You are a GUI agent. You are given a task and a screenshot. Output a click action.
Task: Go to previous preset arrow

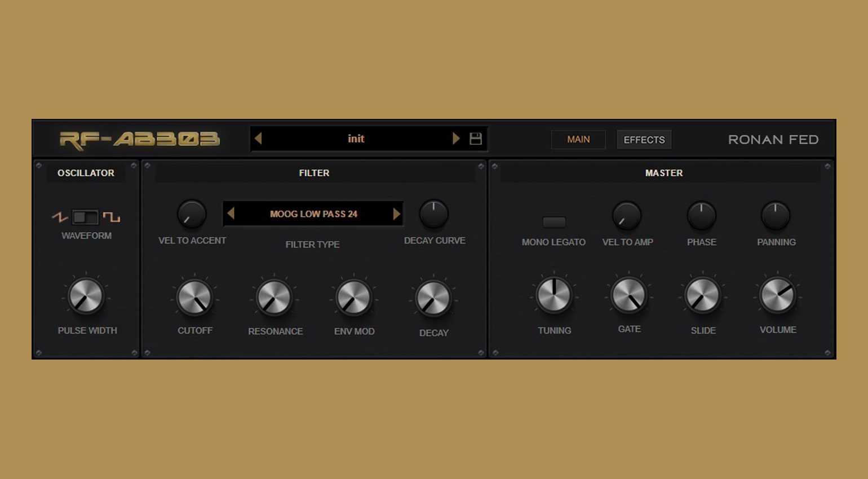click(258, 138)
